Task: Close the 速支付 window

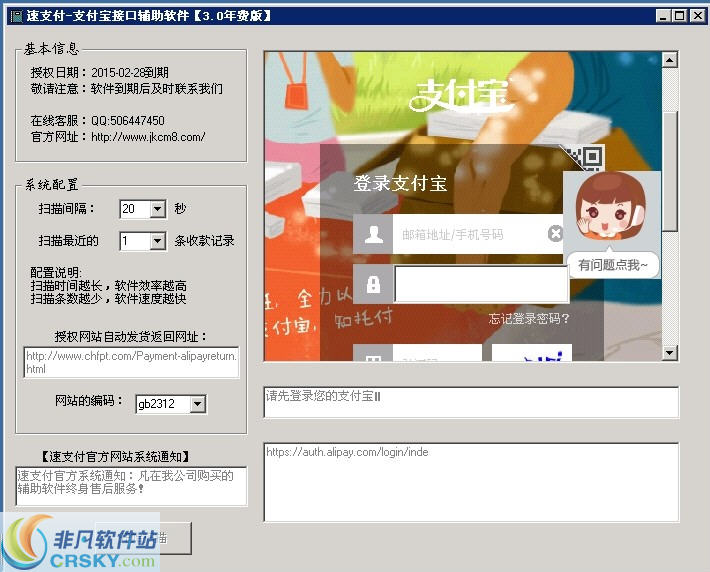Action: point(697,16)
